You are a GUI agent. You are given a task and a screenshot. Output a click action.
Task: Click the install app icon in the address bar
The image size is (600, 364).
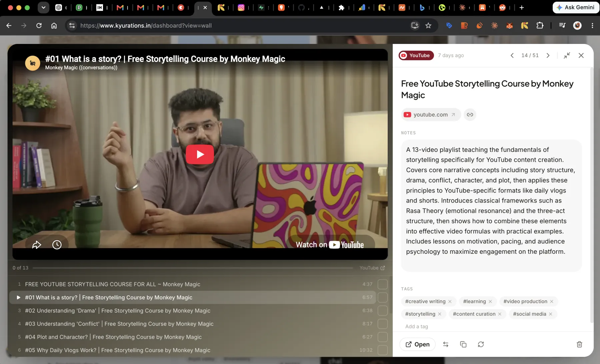(415, 25)
